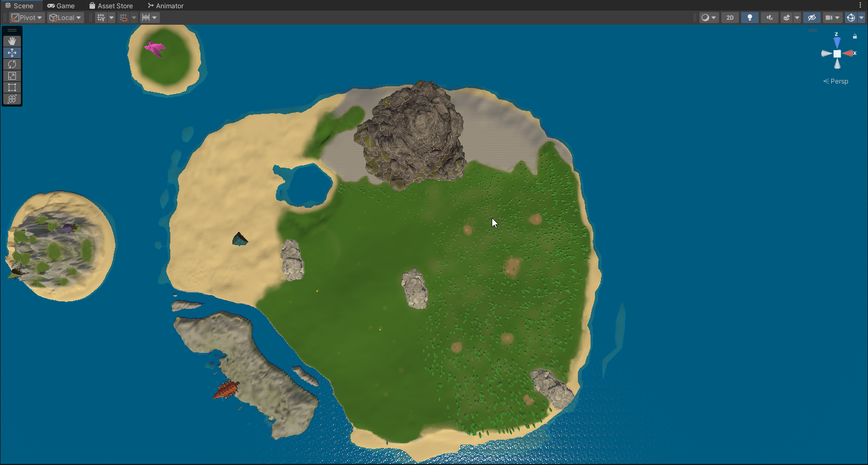Viewport: 868px width, 465px height.
Task: Click the red X axis cone on gizmo
Action: pos(849,53)
